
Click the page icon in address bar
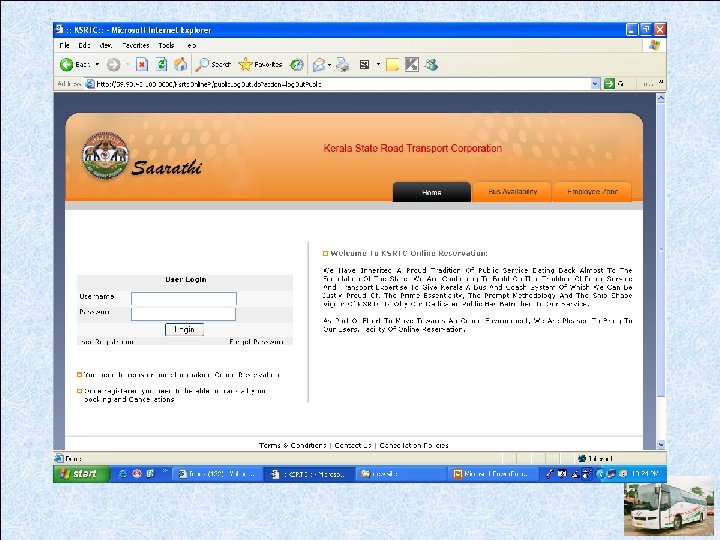(90, 84)
